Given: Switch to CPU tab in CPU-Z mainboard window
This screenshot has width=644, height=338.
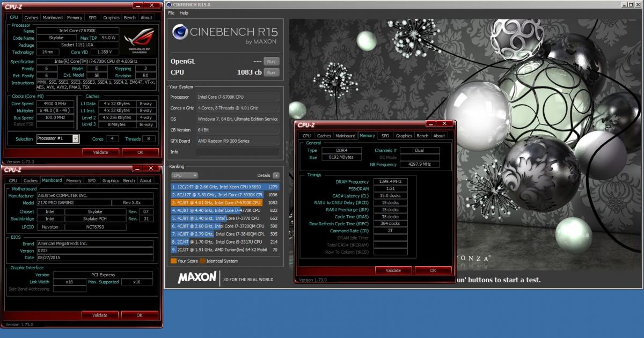Looking at the screenshot, I should pos(13,181).
